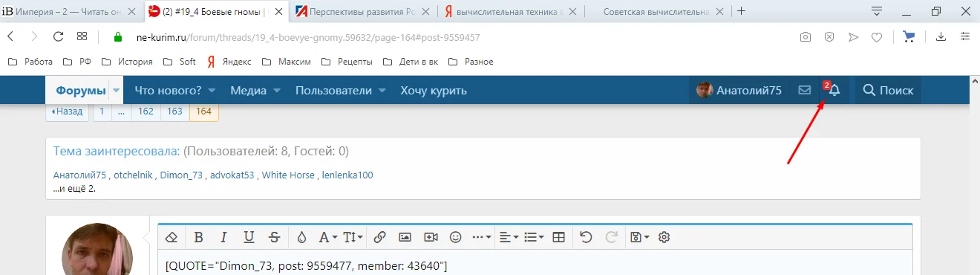This screenshot has width=980, height=275.
Task: Toggle Bold formatting in editor
Action: [198, 237]
